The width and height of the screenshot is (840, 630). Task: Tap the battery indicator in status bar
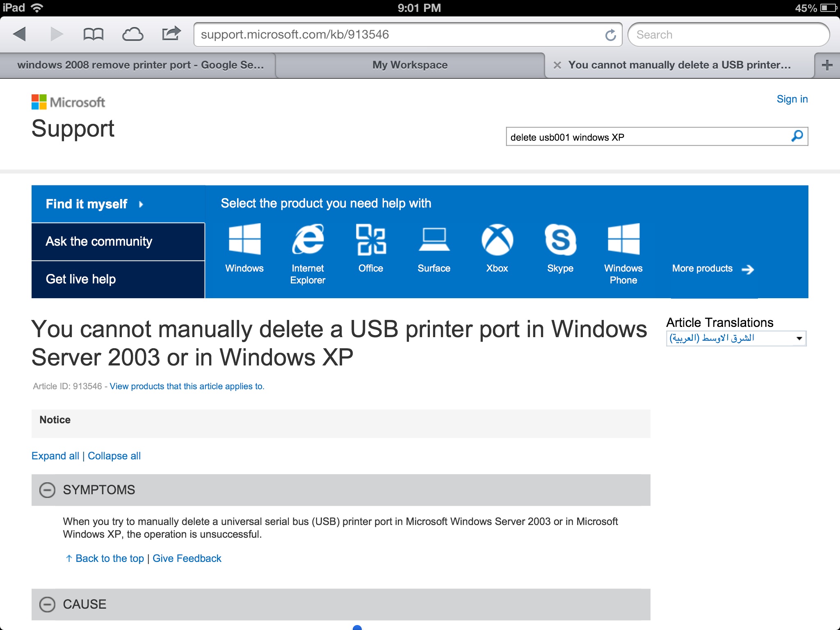pyautogui.click(x=829, y=8)
